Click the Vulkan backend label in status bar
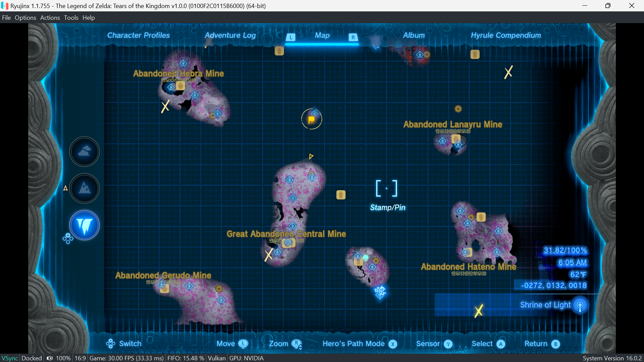The image size is (644, 362). 217,358
